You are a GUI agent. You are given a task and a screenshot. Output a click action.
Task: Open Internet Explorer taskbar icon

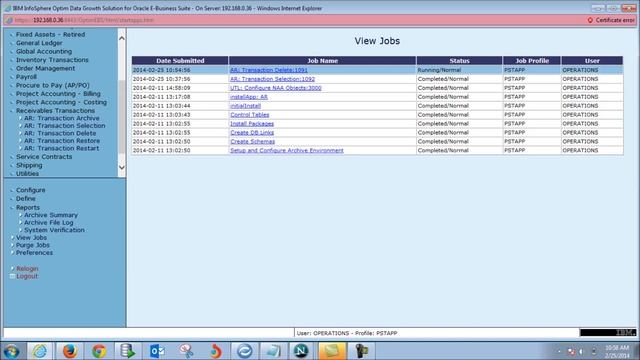click(x=40, y=351)
